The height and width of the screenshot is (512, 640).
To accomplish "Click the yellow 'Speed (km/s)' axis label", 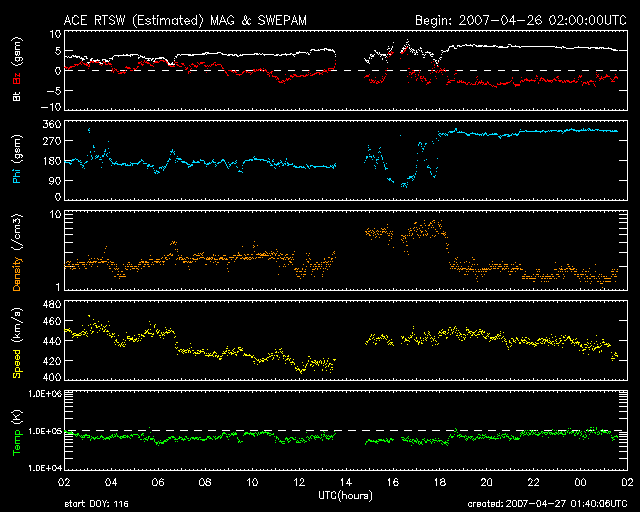I will [17, 343].
